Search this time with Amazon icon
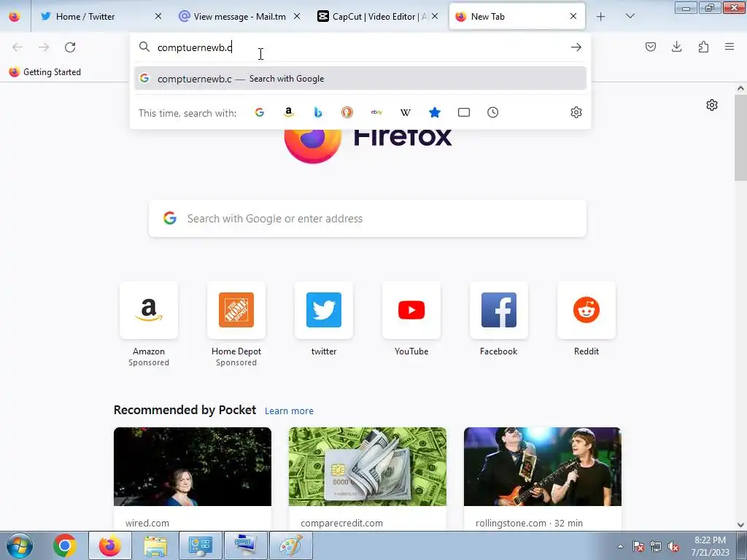This screenshot has height=560, width=747. coord(289,112)
